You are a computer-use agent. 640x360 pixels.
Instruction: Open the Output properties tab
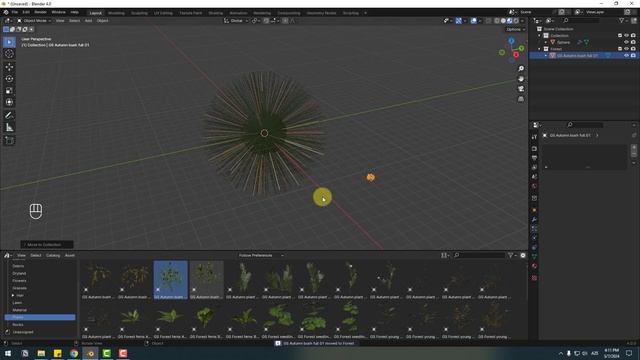coord(534,158)
